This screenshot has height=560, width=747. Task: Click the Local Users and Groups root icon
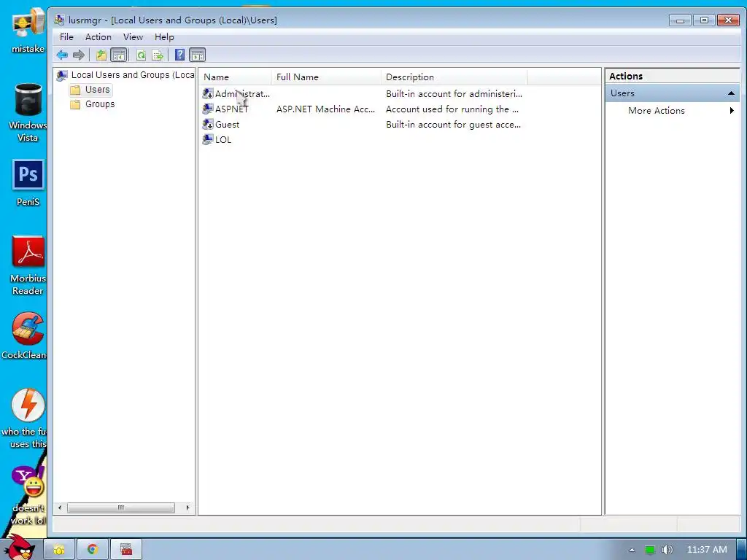62,75
